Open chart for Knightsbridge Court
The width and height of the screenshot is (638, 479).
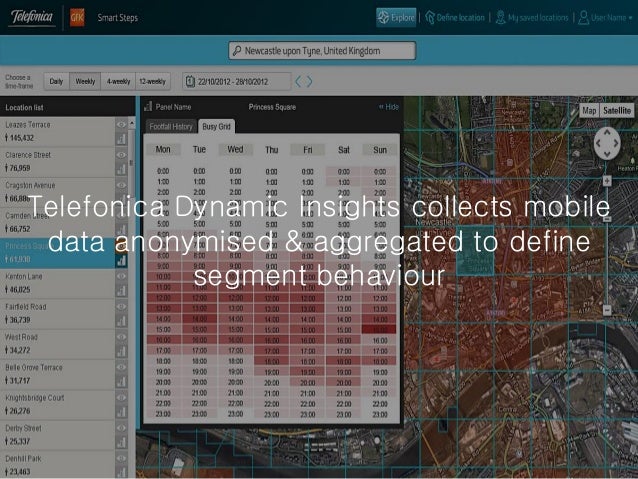121,412
